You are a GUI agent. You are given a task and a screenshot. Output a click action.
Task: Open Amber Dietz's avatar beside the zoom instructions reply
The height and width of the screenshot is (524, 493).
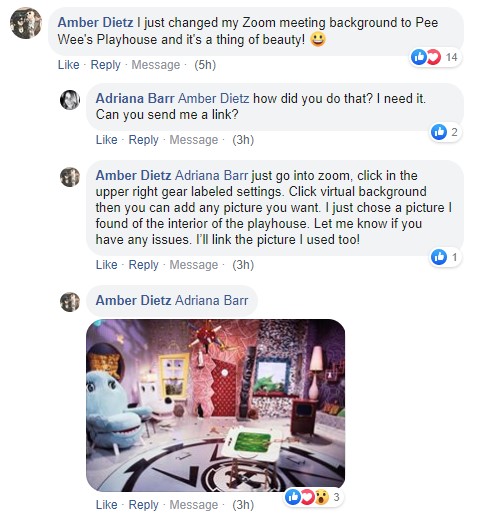(70, 177)
